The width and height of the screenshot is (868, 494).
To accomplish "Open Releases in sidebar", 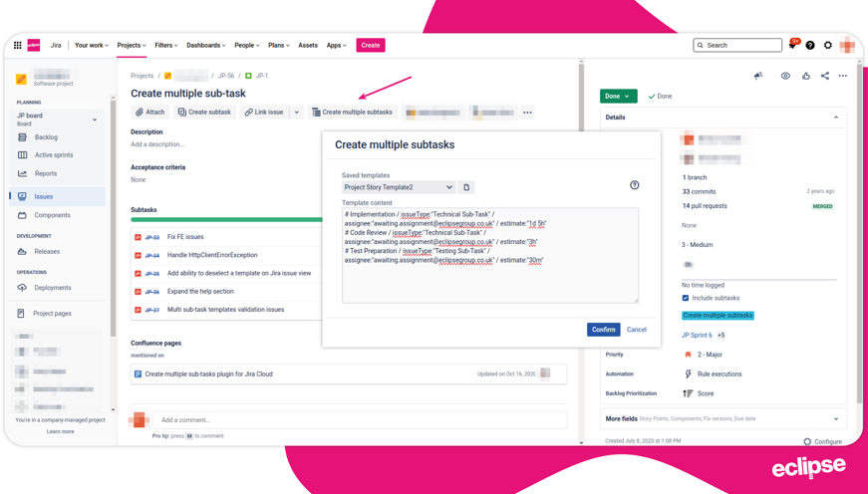I will point(47,252).
